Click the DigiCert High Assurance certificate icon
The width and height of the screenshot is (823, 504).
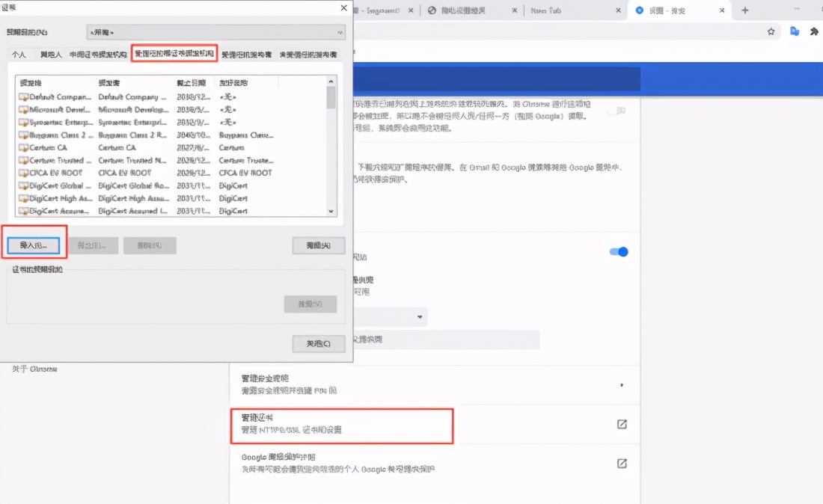(23, 199)
